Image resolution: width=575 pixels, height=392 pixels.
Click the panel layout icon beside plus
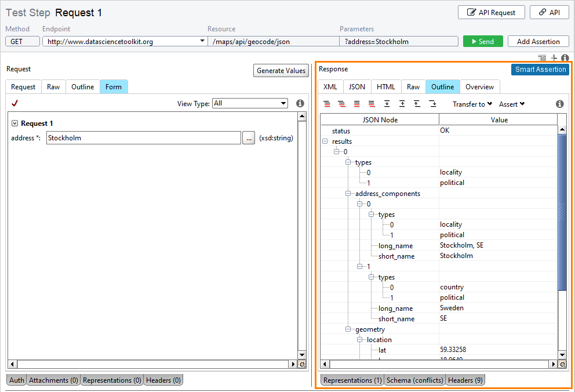(542, 58)
